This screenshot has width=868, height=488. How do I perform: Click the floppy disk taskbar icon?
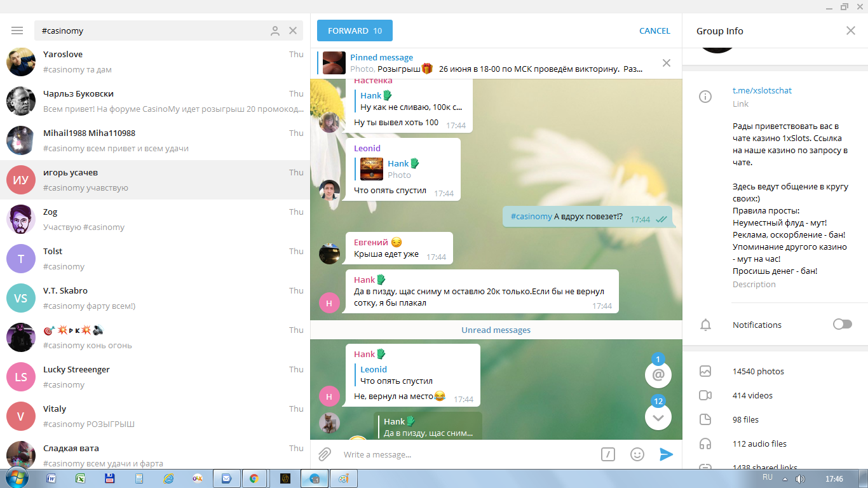[110, 479]
